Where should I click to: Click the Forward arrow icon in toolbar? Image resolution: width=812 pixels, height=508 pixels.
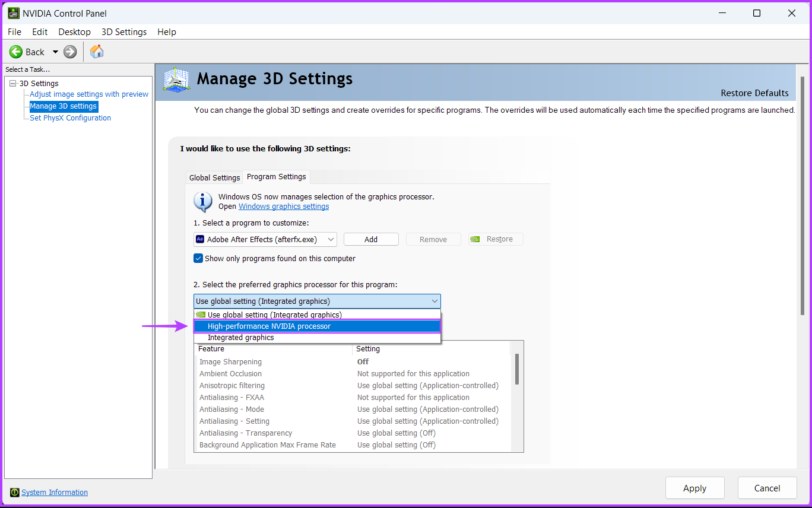tap(70, 52)
